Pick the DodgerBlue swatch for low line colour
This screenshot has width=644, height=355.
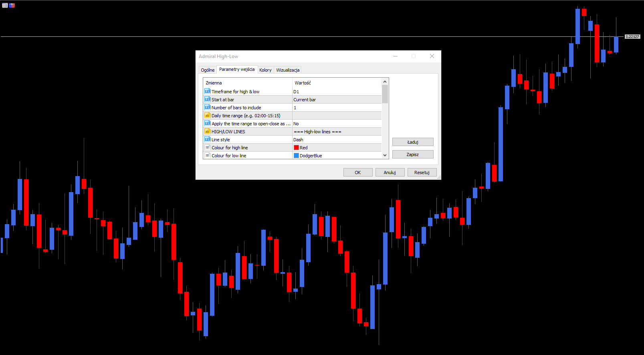(x=297, y=156)
